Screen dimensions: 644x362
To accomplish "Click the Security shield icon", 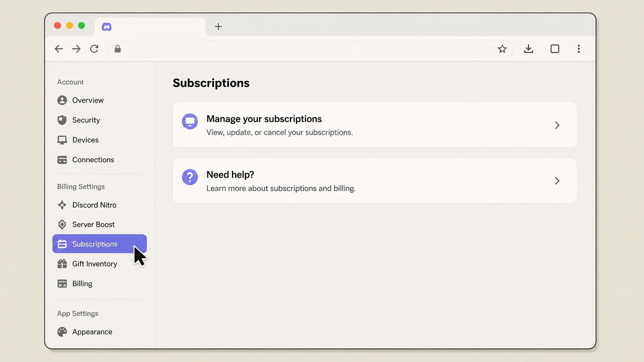I will tap(62, 120).
